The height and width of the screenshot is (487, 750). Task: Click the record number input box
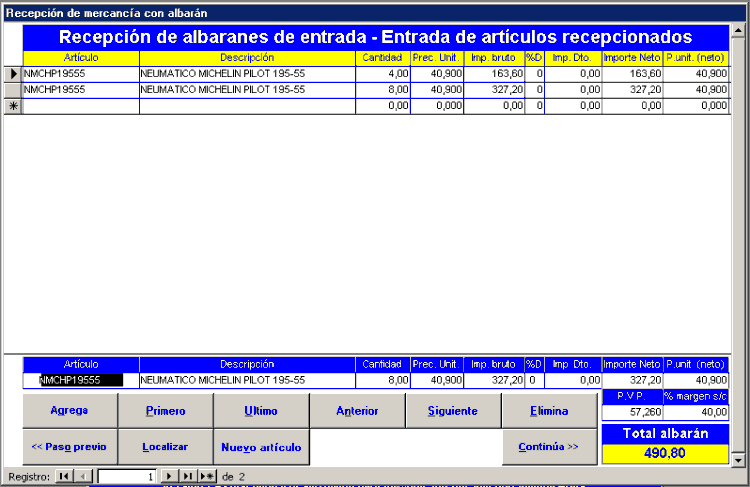click(127, 476)
